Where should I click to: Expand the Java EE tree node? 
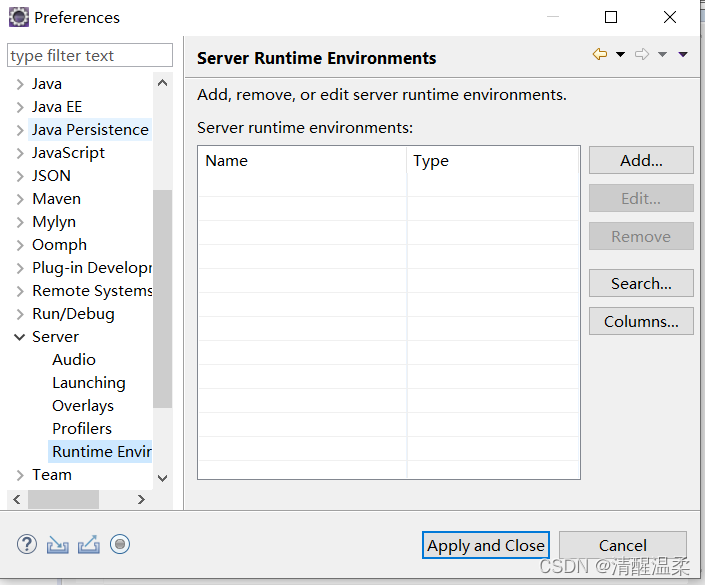point(20,107)
